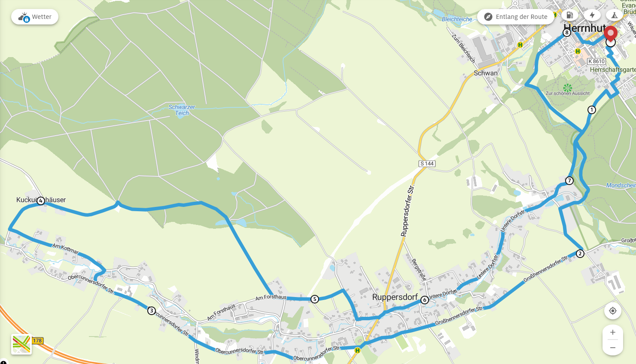The width and height of the screenshot is (636, 364).
Task: Zoom out with the minus button
Action: point(613,348)
